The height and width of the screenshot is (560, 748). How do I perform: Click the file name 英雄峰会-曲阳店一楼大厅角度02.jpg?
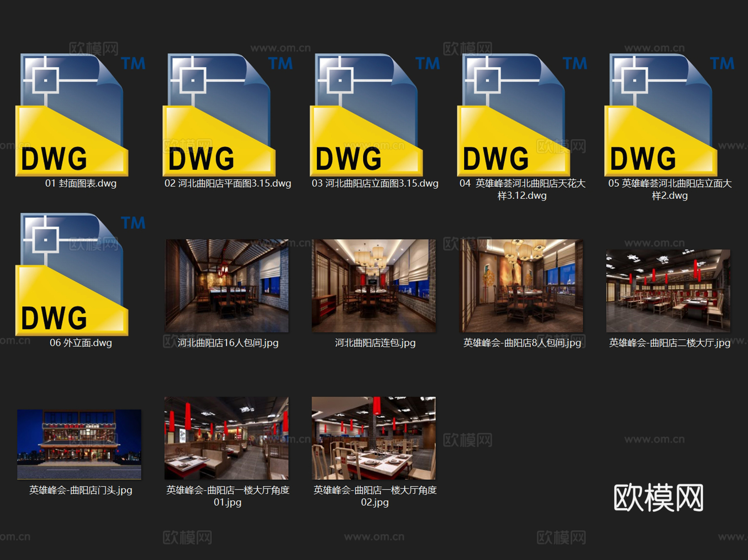click(x=375, y=496)
